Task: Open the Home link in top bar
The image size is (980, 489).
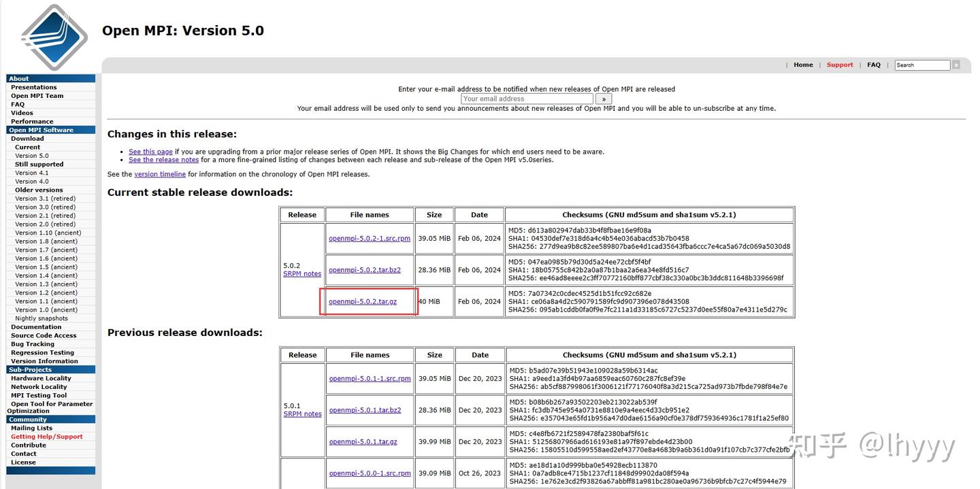Action: coord(803,65)
